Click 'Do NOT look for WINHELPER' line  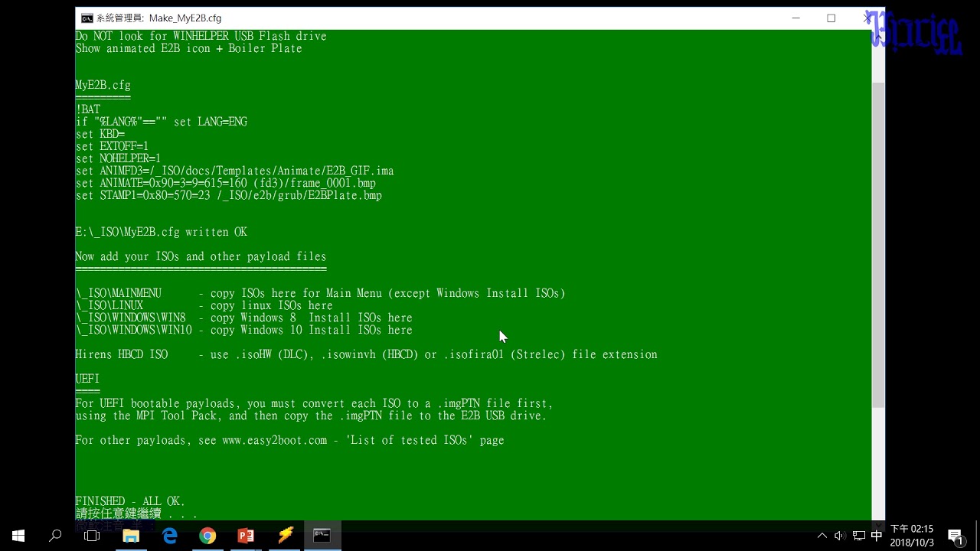coord(201,36)
